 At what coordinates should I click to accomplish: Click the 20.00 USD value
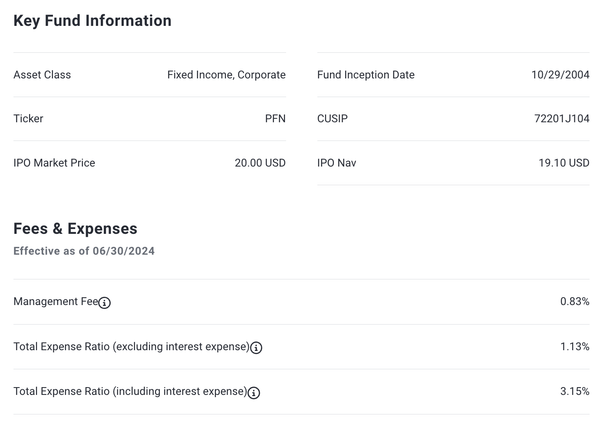click(260, 163)
